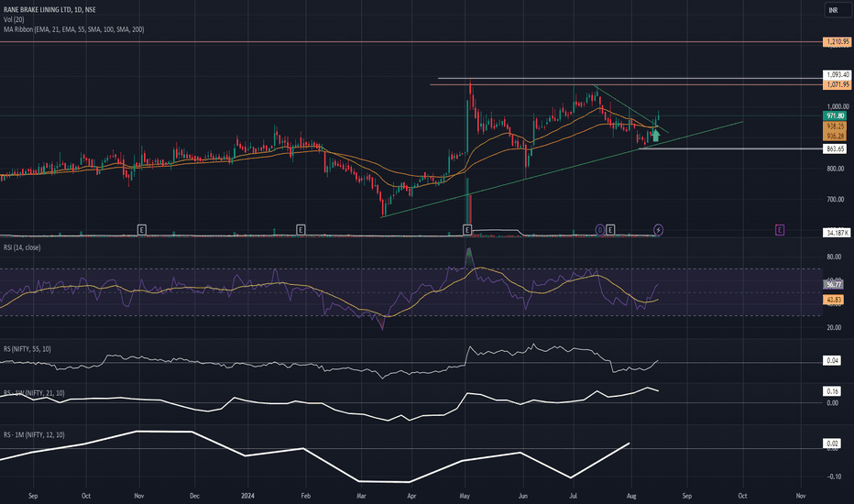Click the Oct 2023 label on time axis
Screen dimensions: 854x504
pyautogui.click(x=85, y=496)
